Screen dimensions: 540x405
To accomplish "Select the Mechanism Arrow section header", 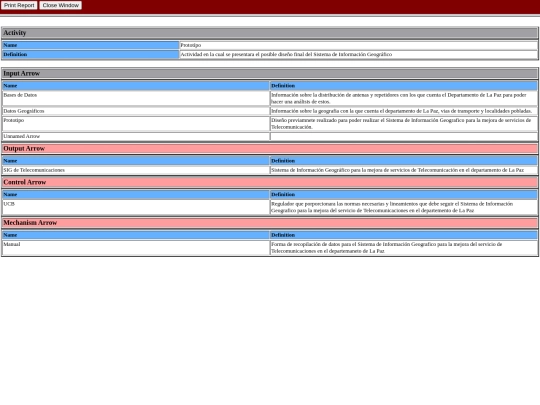I will coord(270,223).
